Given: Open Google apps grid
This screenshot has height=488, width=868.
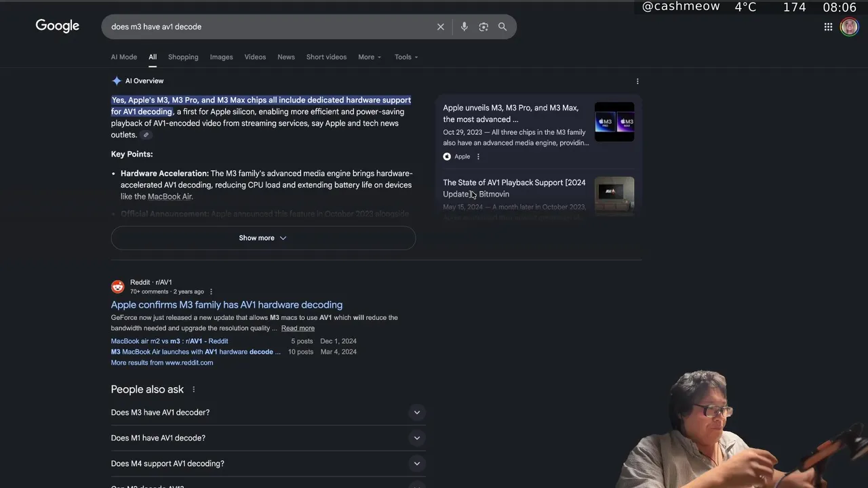Looking at the screenshot, I should click(828, 27).
